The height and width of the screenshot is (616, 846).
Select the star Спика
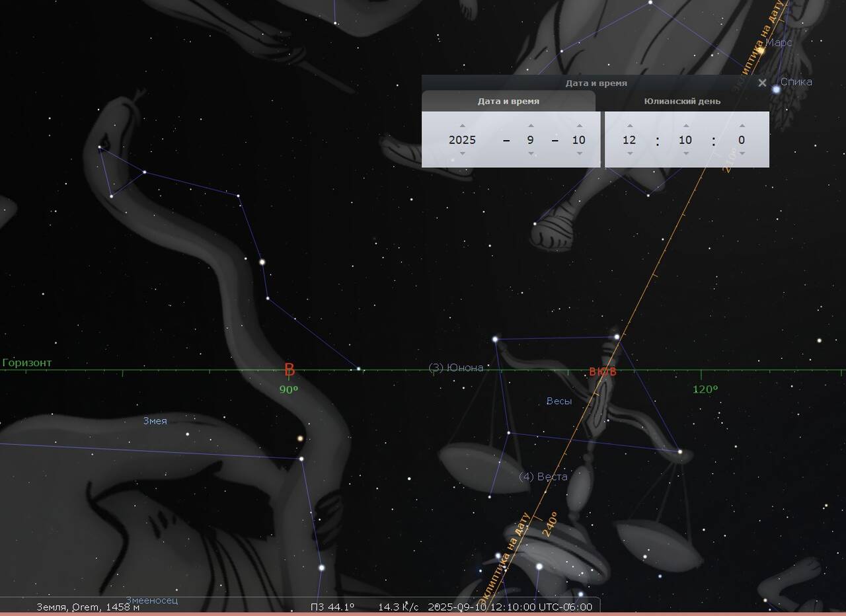(x=777, y=89)
